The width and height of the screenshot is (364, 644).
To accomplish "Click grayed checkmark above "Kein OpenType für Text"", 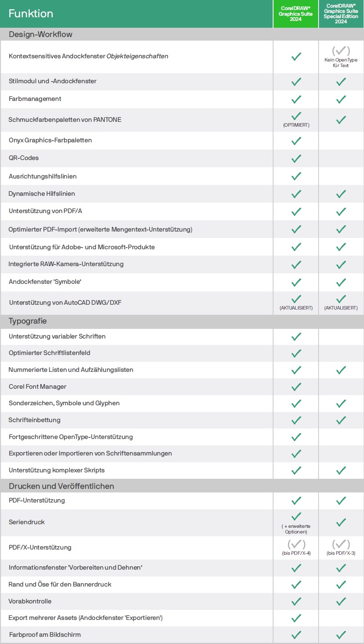I will [x=341, y=51].
